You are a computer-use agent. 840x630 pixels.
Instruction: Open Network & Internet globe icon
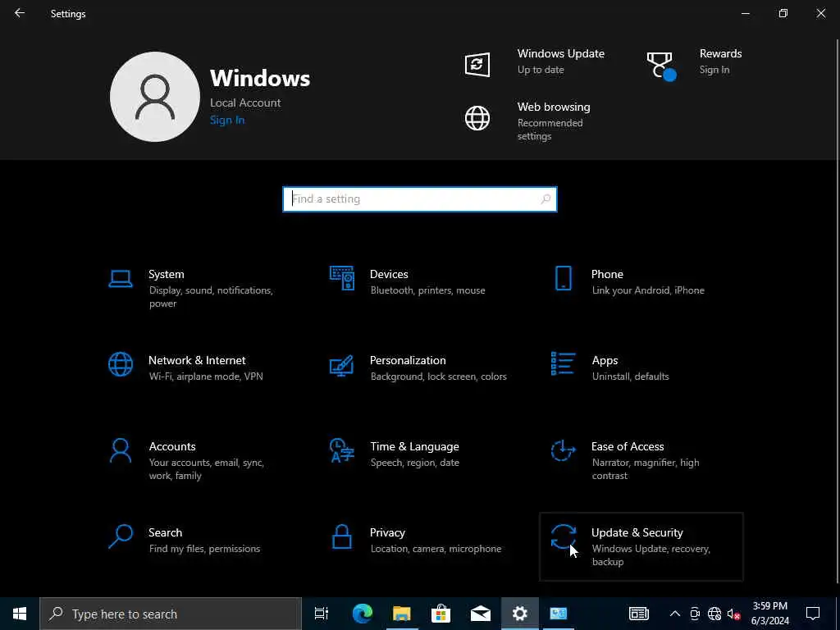tap(121, 364)
